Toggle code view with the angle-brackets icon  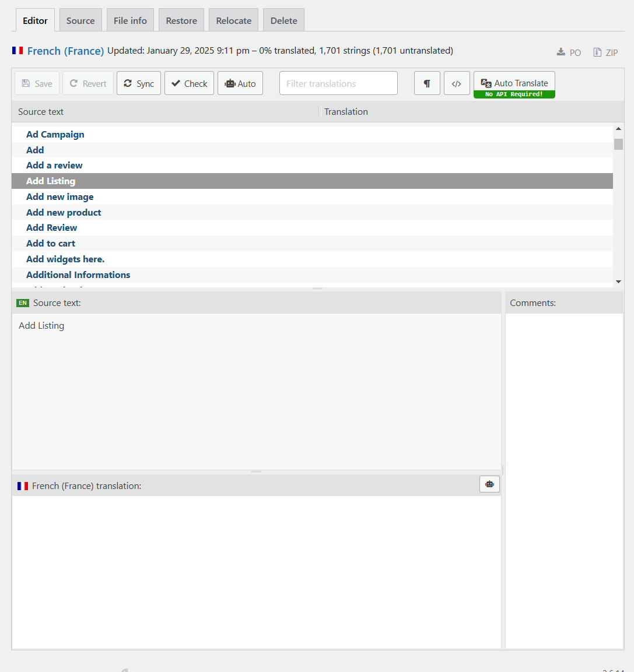pos(457,83)
